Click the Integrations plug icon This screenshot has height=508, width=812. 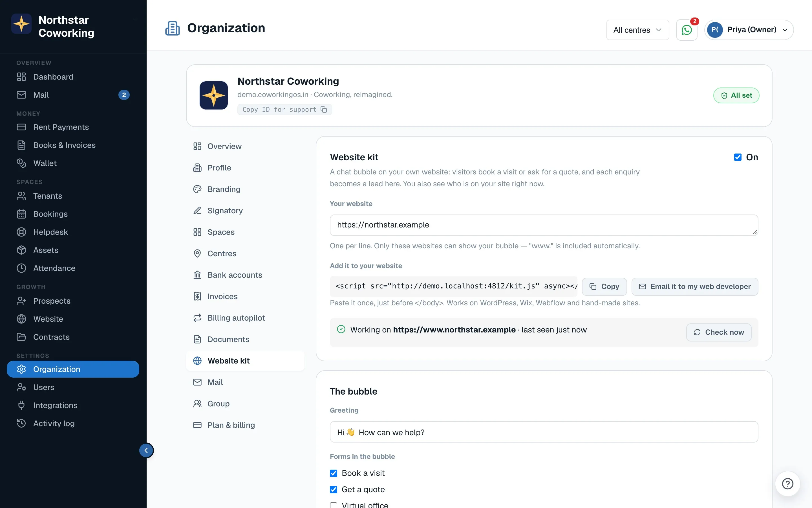21,405
